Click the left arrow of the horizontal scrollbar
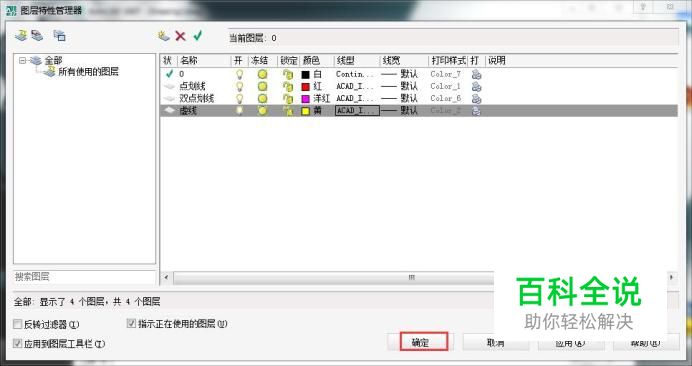Image resolution: width=692 pixels, height=366 pixels. pyautogui.click(x=166, y=277)
